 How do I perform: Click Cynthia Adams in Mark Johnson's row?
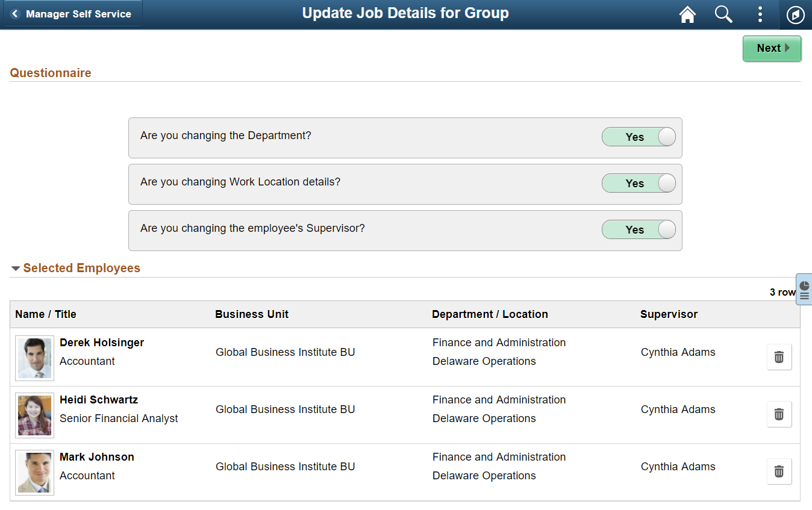(678, 467)
